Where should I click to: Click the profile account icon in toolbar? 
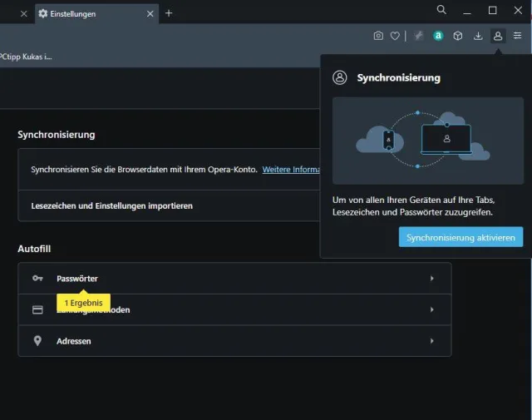[x=498, y=36]
